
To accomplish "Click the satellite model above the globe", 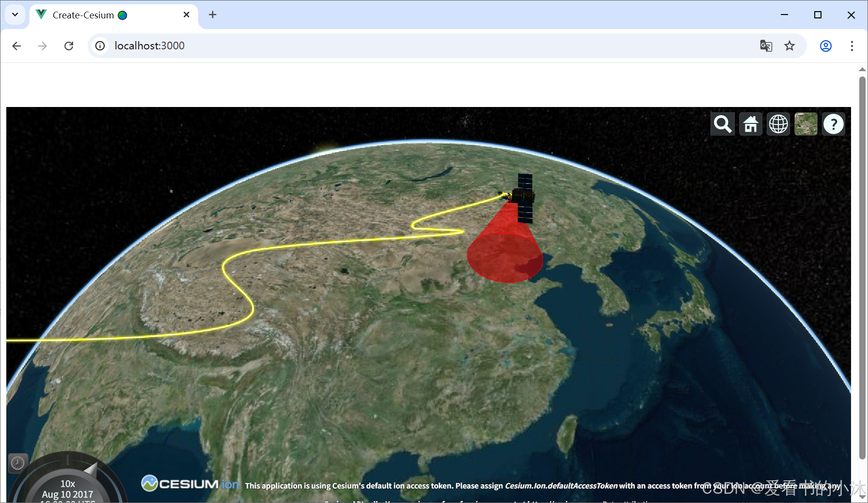I will click(x=524, y=198).
